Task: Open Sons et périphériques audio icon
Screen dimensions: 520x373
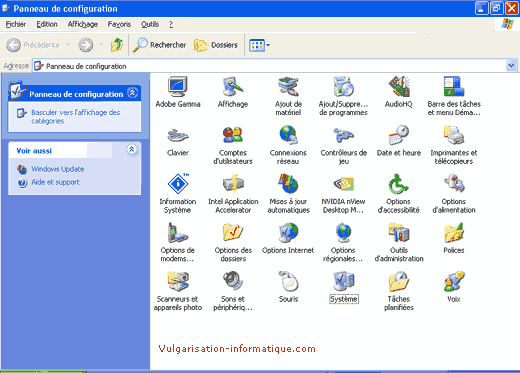Action: point(233,282)
